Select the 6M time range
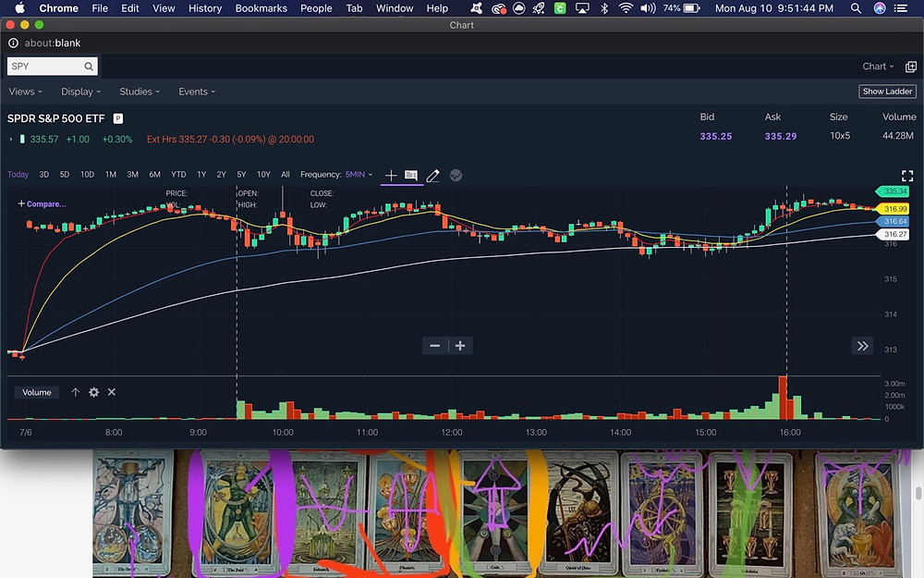The image size is (924, 578). click(x=155, y=175)
